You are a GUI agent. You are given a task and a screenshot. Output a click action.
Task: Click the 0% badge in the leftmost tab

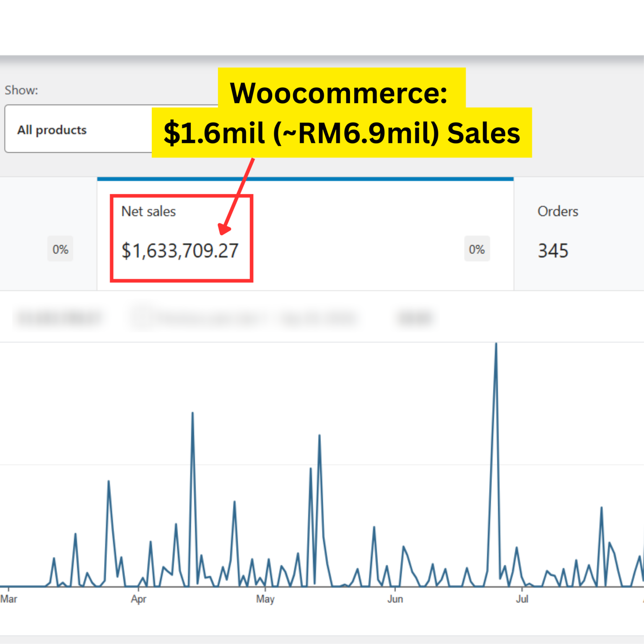(x=60, y=249)
